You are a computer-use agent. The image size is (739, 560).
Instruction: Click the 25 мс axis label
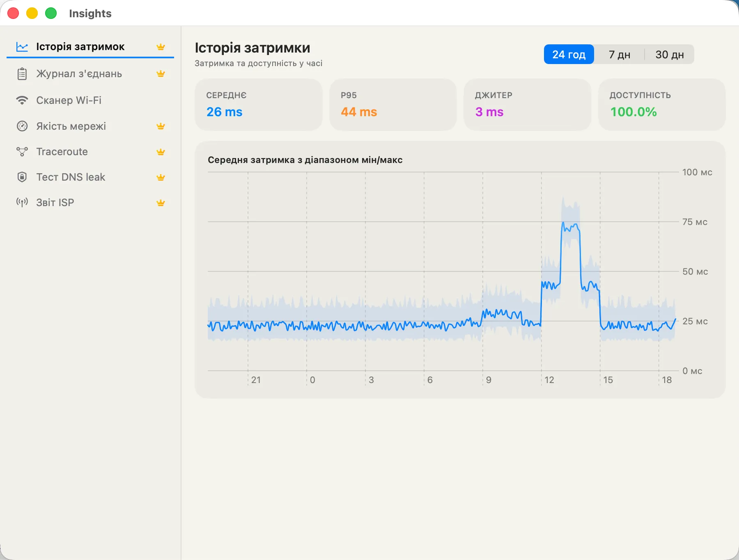coord(695,321)
